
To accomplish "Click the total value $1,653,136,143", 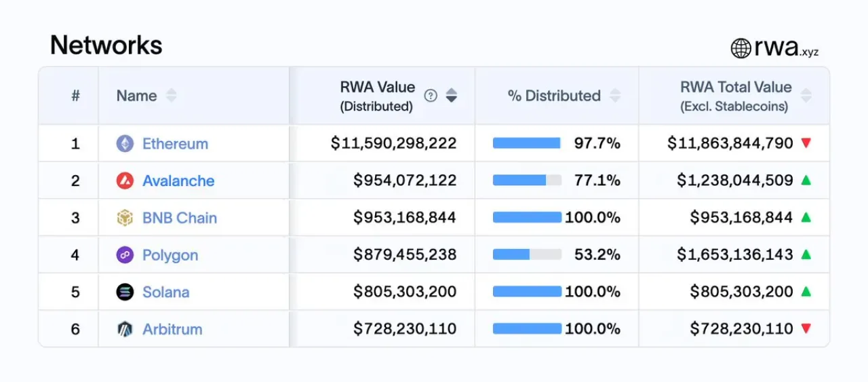I will pos(734,255).
